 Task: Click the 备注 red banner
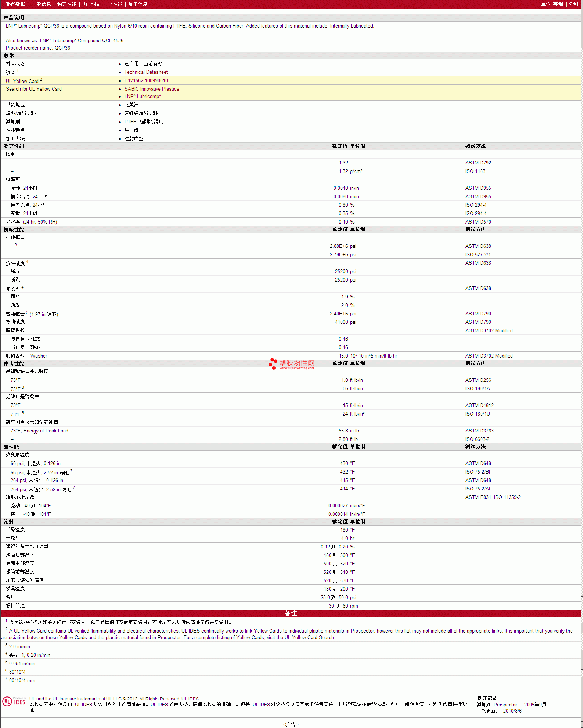[291, 613]
